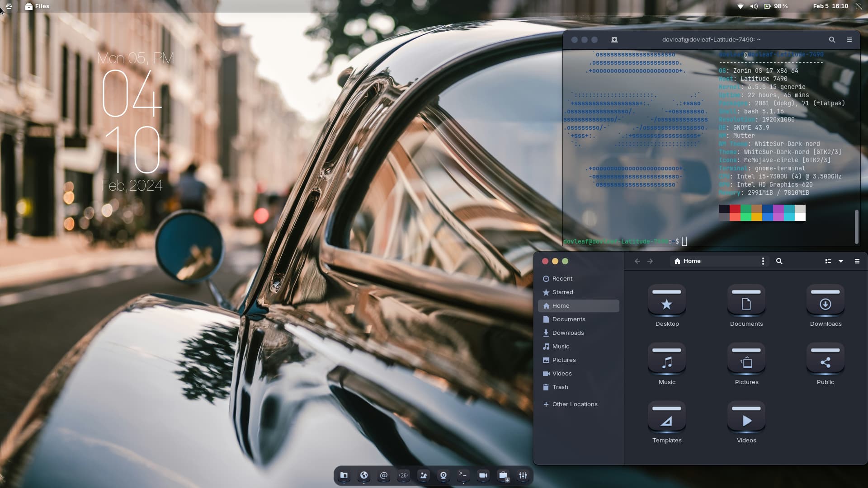Viewport: 868px width, 488px height.
Task: Click the volume icon in the top bar
Action: (754, 6)
